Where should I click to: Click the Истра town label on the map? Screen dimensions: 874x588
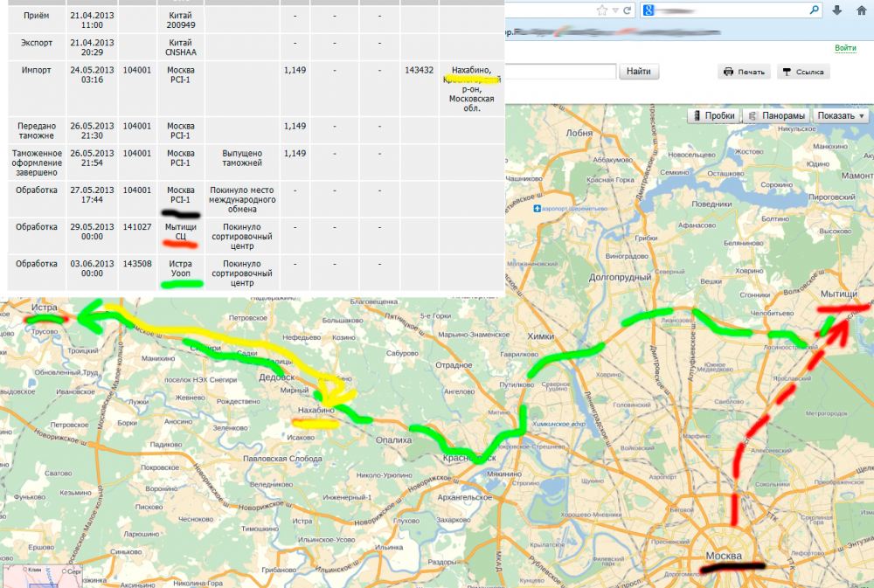[45, 307]
